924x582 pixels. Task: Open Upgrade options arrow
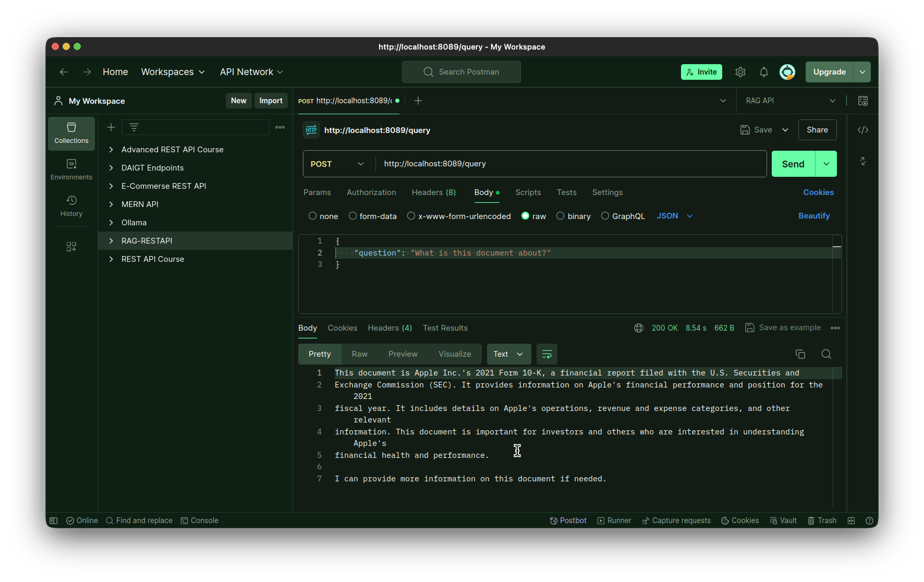862,72
